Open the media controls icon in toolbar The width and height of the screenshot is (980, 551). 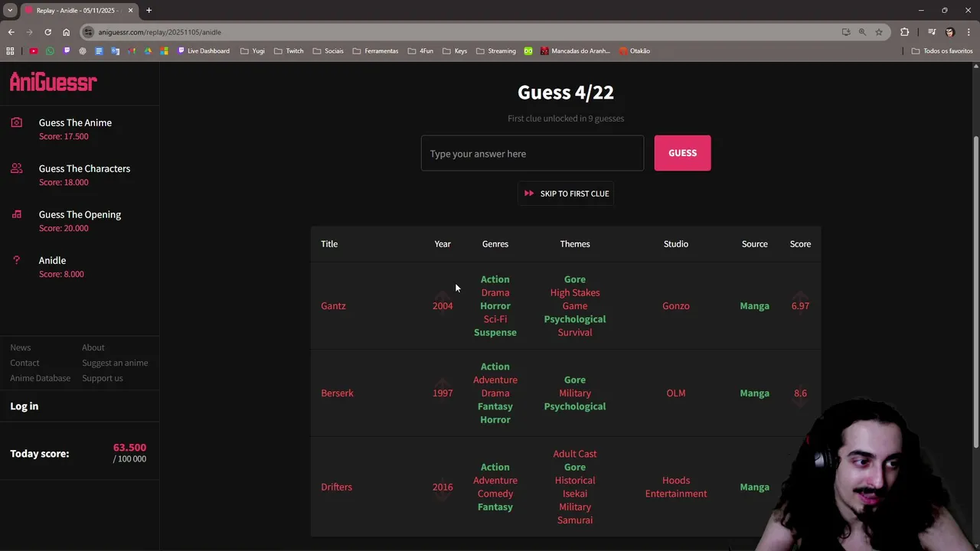point(932,32)
